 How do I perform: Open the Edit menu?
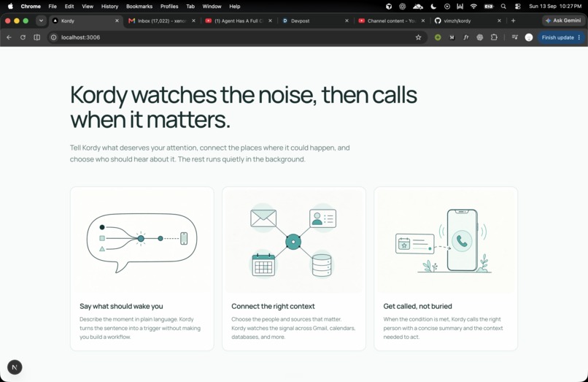click(69, 7)
